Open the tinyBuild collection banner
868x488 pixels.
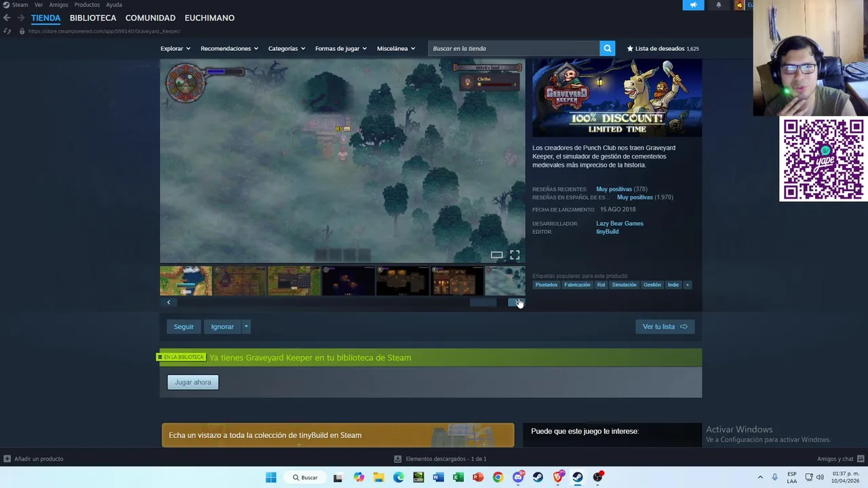(x=338, y=435)
